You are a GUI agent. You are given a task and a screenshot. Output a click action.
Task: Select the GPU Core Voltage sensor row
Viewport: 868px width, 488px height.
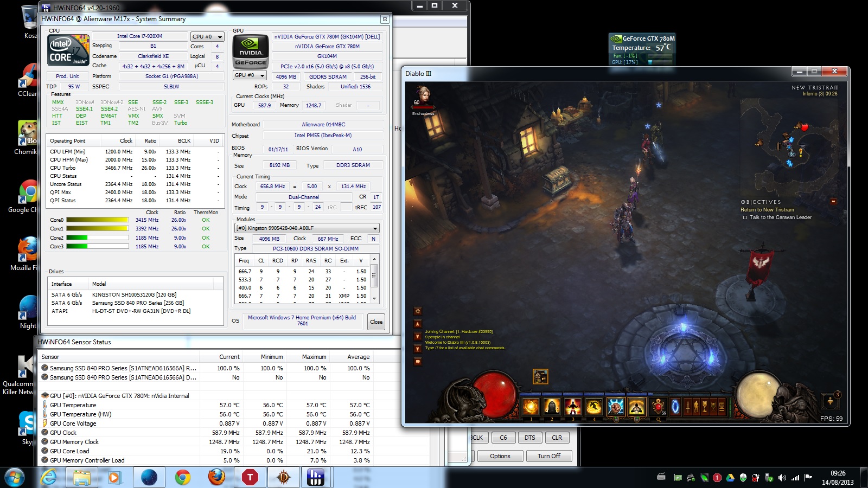point(206,423)
